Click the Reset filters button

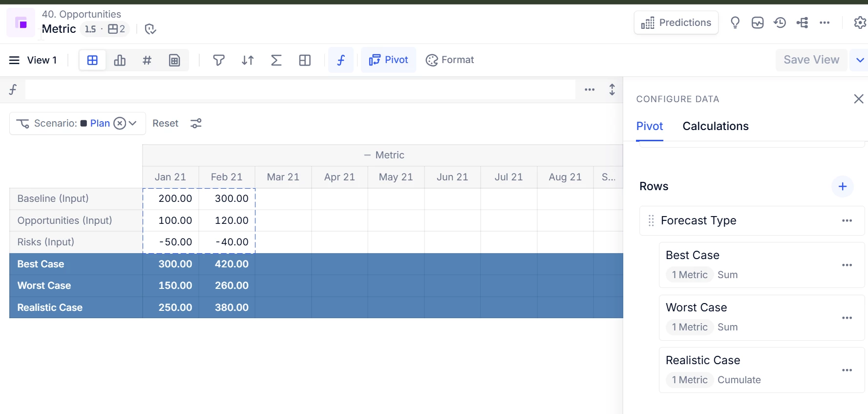pos(166,123)
